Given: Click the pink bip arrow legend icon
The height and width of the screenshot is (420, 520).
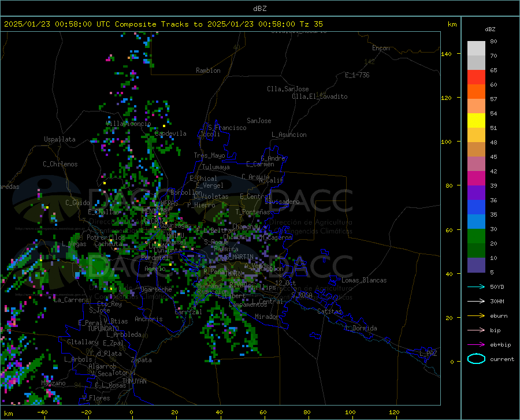Looking at the screenshot, I should coord(476,330).
